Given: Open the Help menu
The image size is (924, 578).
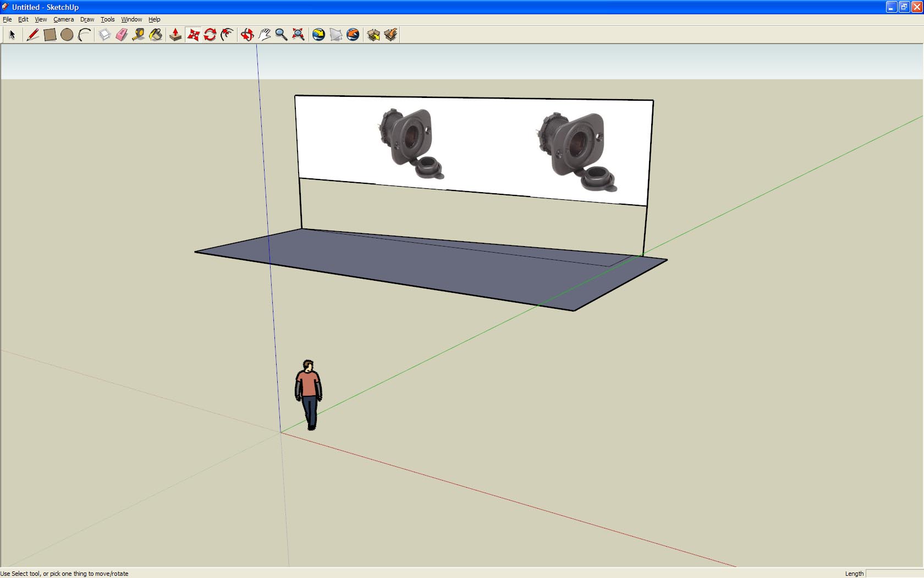Looking at the screenshot, I should click(x=154, y=19).
